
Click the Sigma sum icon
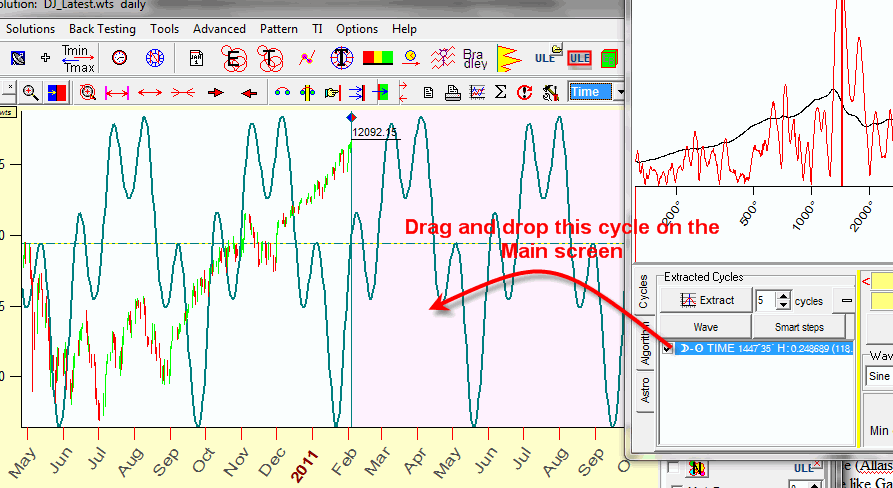(x=500, y=92)
